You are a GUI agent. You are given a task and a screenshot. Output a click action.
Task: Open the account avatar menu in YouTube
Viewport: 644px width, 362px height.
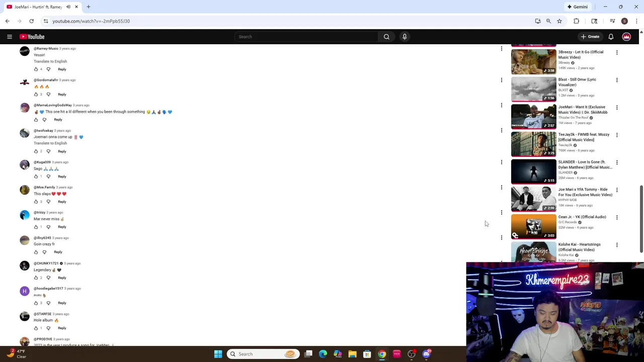[x=626, y=37]
